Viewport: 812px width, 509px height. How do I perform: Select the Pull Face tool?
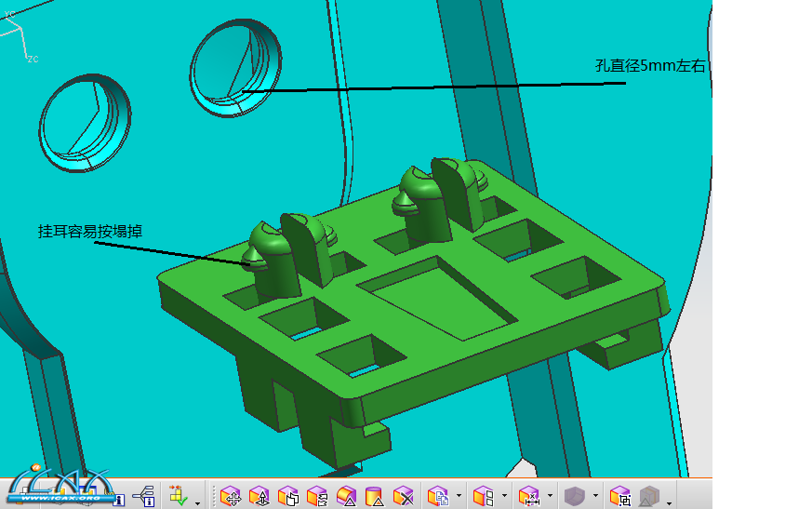point(260,497)
